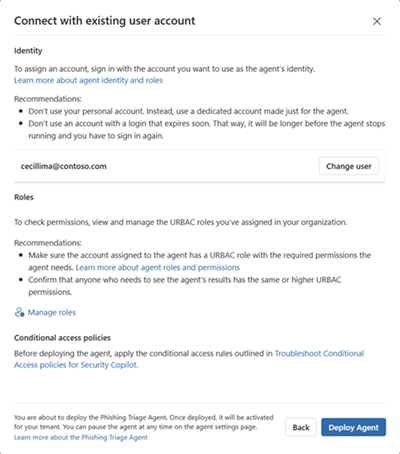Screen dimensions: 400x454
Task: Click the people icon beside Manage roles
Action: pyautogui.click(x=19, y=312)
